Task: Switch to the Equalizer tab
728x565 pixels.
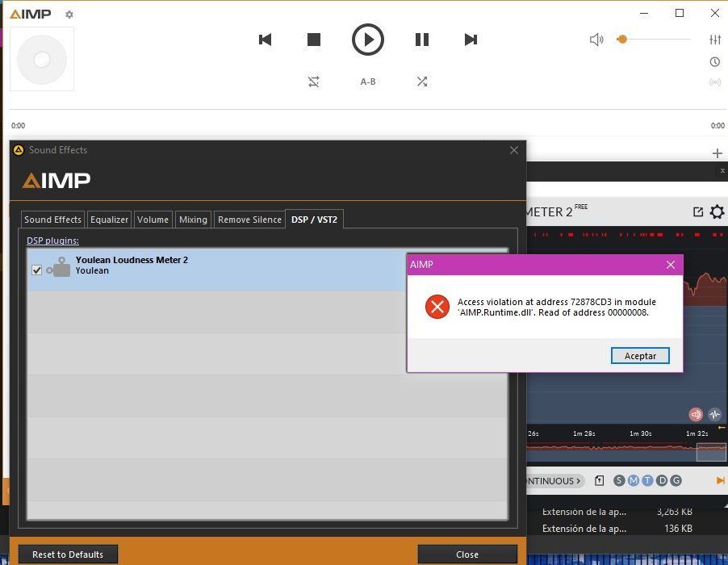Action: click(109, 220)
